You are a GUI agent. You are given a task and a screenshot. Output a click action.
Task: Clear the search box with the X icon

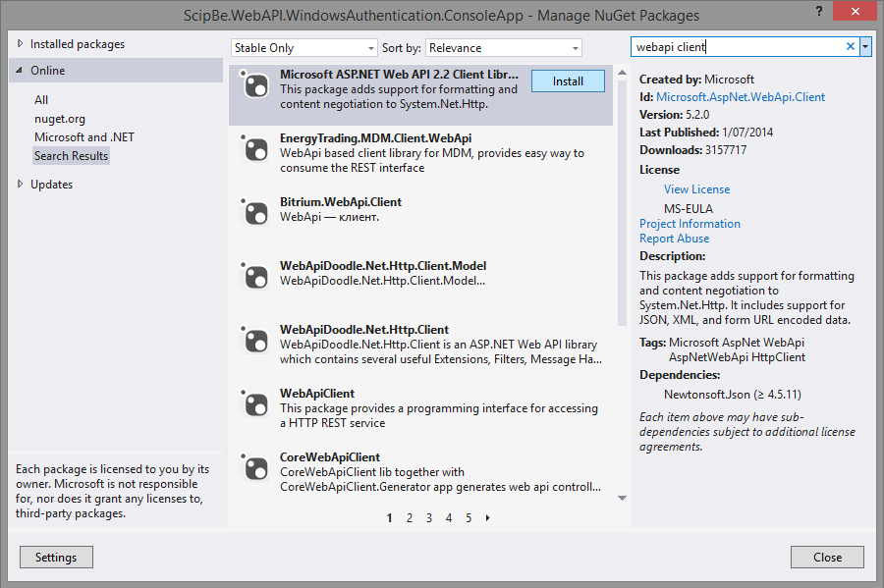[x=851, y=47]
